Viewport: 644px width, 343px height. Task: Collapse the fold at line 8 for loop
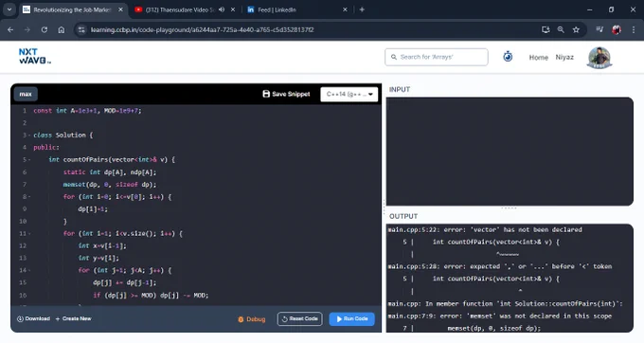click(x=29, y=197)
